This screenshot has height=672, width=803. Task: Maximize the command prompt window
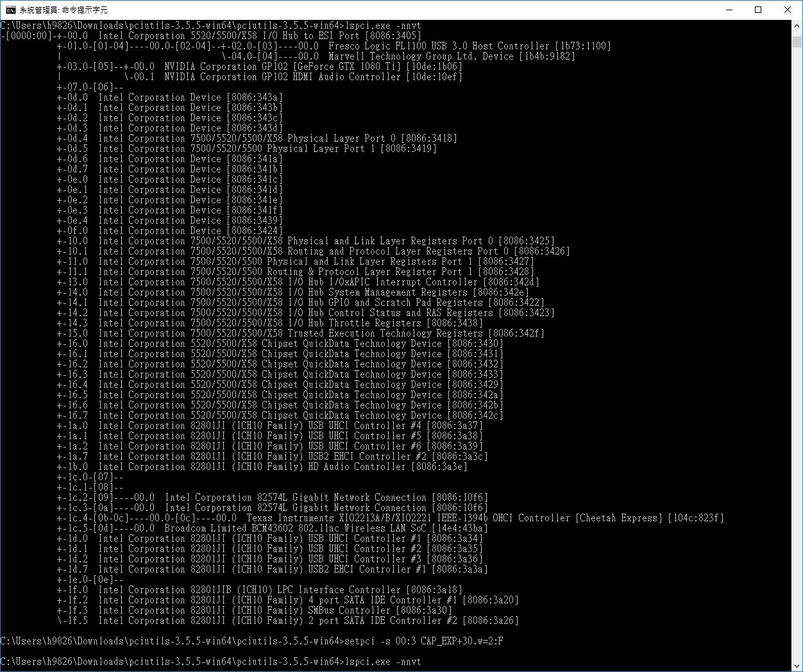tap(758, 10)
